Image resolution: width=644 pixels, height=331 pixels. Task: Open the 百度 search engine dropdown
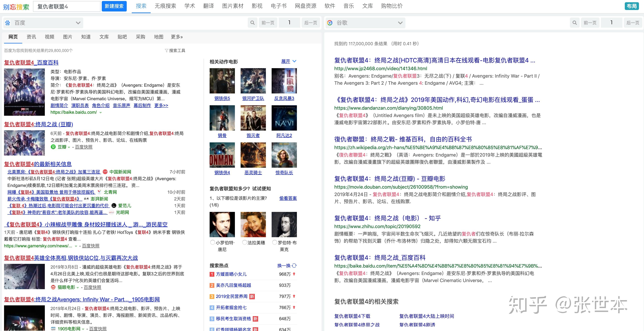coord(43,23)
